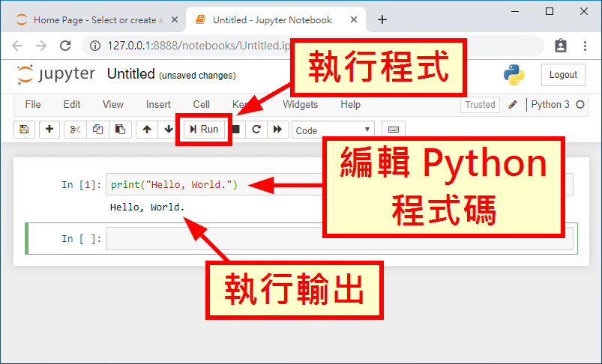The width and height of the screenshot is (602, 364).
Task: Click the unsaved changes status text
Action: click(x=197, y=76)
